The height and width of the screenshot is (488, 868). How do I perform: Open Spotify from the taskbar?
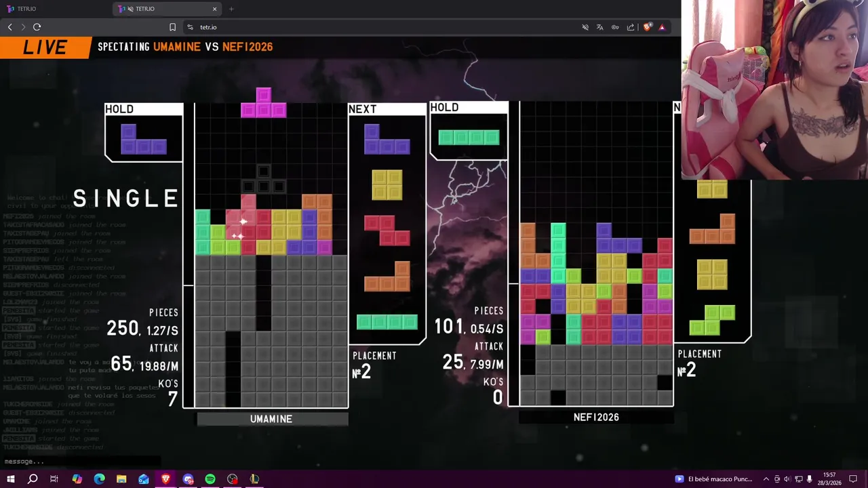[210, 479]
